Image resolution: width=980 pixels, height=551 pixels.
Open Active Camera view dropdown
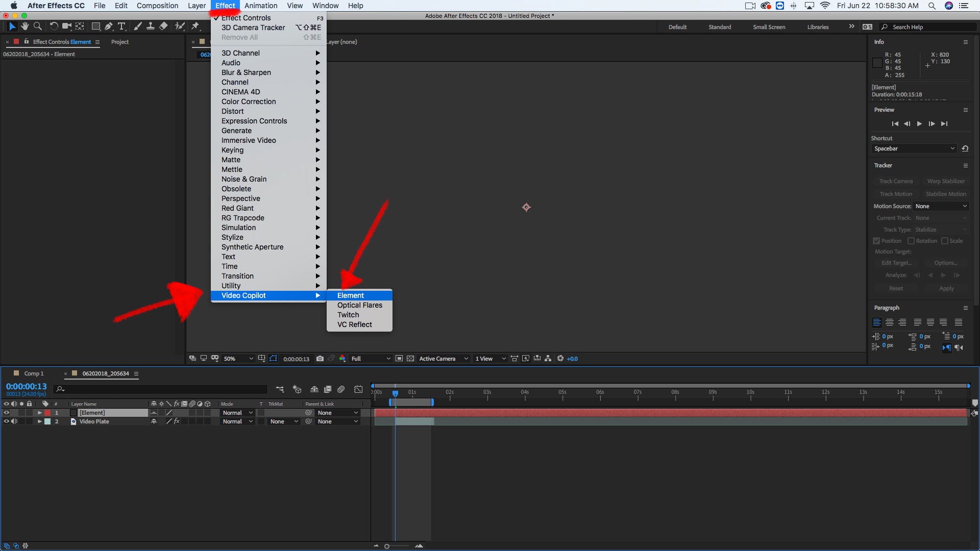(x=444, y=359)
